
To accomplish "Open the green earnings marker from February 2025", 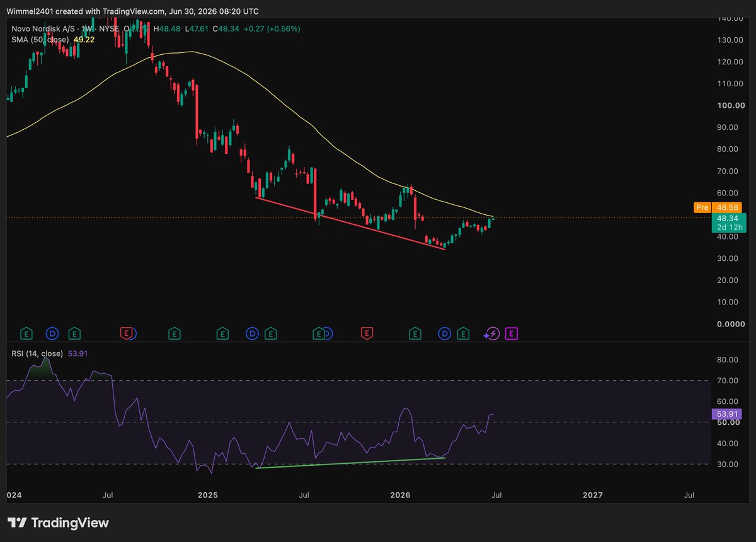I will click(x=222, y=333).
